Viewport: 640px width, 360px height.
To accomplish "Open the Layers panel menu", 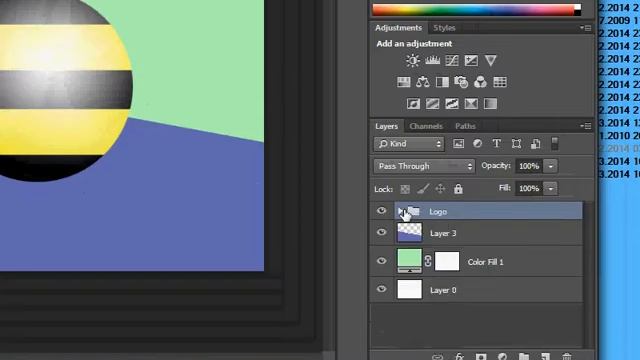I will (586, 126).
